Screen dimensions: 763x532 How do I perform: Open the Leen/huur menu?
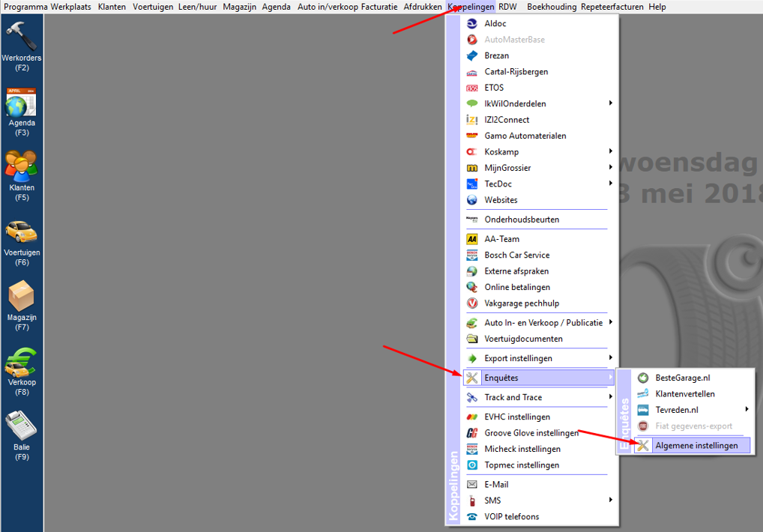tap(197, 7)
